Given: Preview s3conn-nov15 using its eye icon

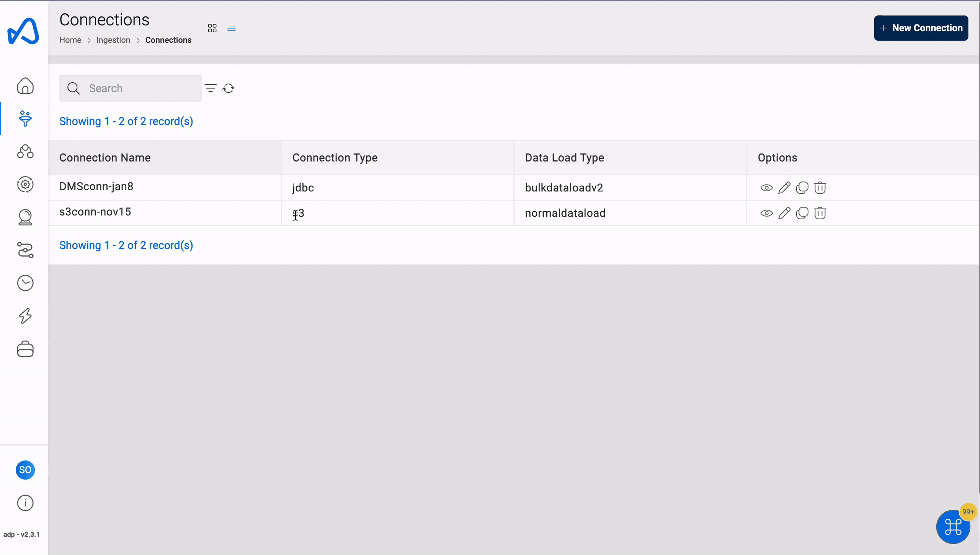Looking at the screenshot, I should (x=766, y=213).
